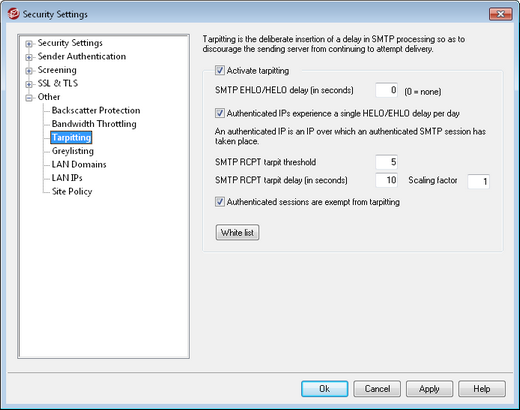Select Site Policy in the tree
Screen dimensions: 520x410
click(72, 191)
